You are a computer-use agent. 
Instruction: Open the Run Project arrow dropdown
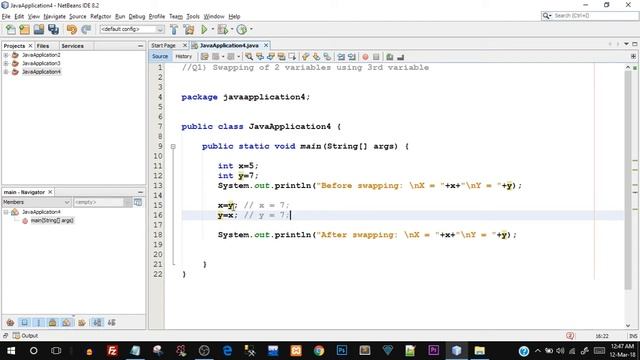[x=212, y=29]
